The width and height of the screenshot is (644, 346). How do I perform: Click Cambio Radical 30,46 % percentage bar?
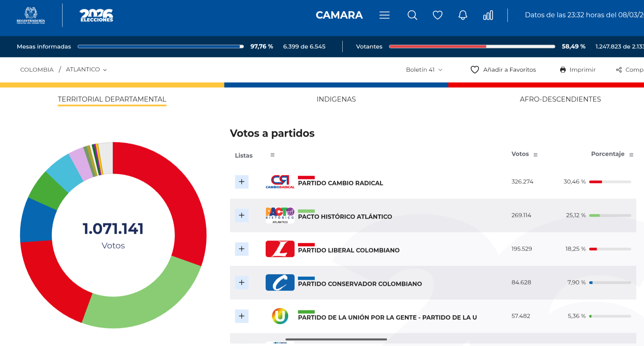point(610,182)
